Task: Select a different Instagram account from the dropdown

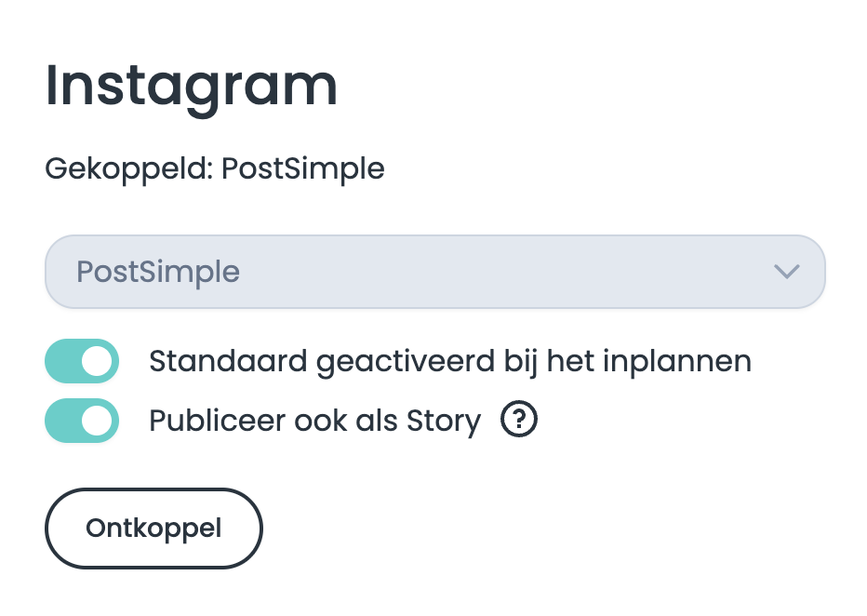Action: point(435,272)
